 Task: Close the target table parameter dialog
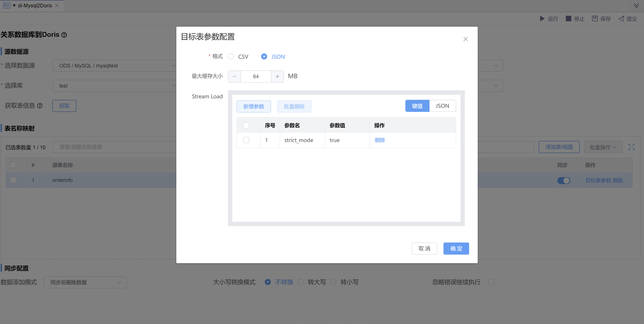(465, 39)
